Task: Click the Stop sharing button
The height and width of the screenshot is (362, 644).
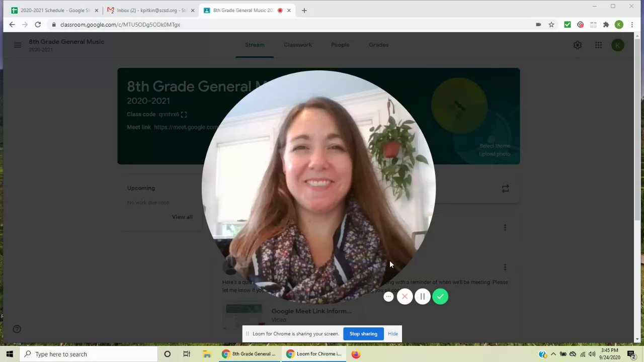Action: coord(363,334)
